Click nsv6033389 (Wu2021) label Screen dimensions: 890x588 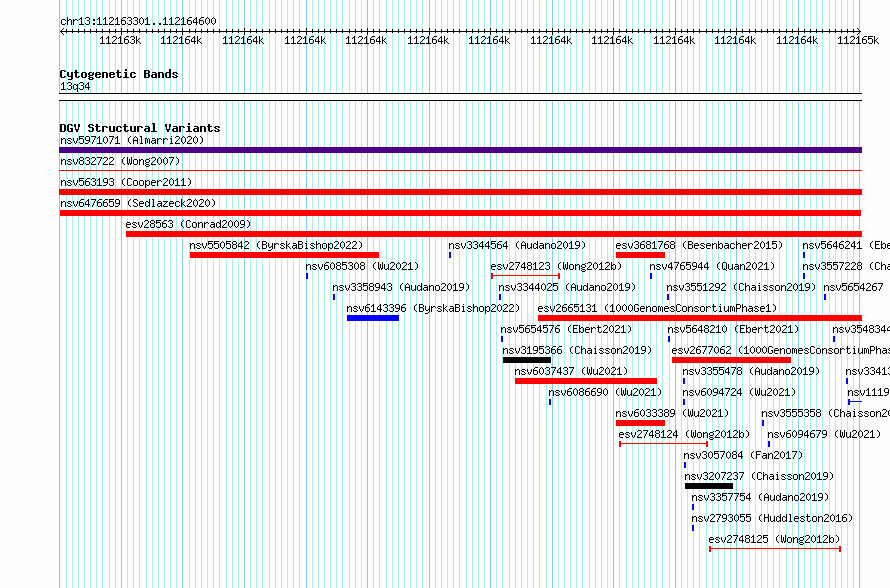tap(672, 413)
